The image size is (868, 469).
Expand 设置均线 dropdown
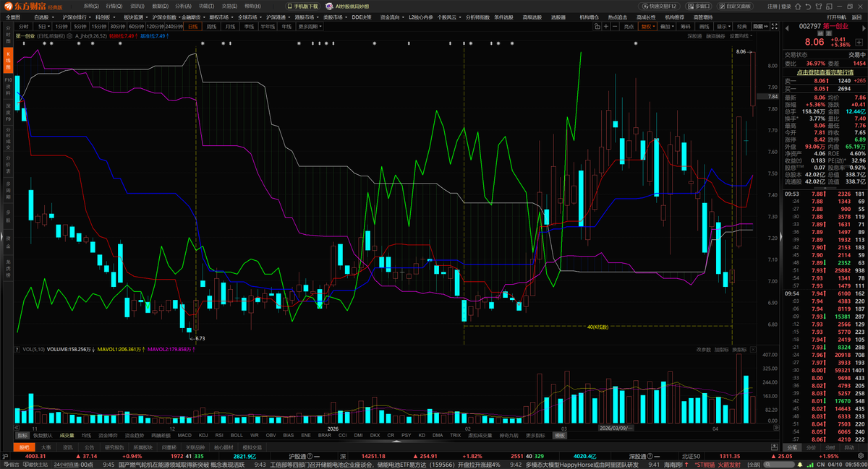(752, 35)
